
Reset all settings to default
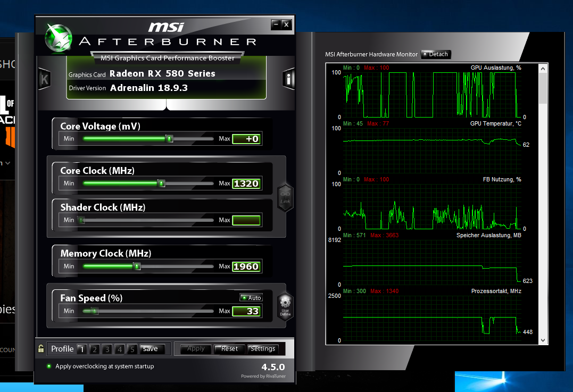click(x=229, y=349)
